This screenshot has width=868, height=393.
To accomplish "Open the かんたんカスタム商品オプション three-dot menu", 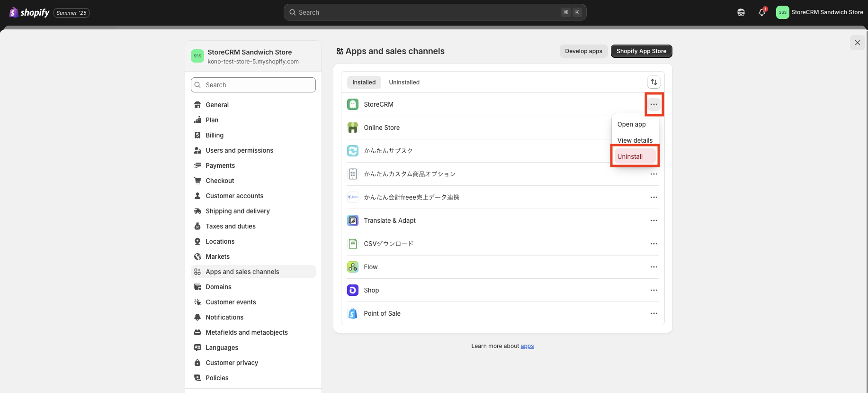I will click(x=654, y=174).
